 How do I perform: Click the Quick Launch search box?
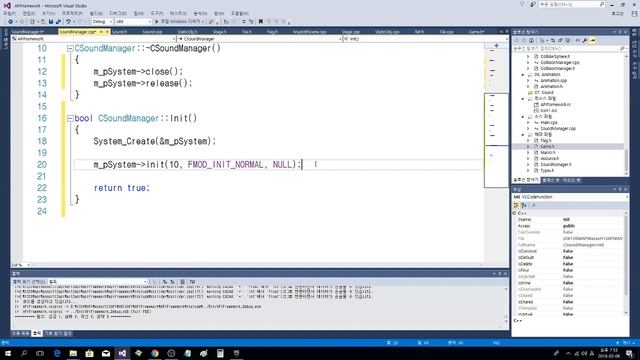point(571,4)
